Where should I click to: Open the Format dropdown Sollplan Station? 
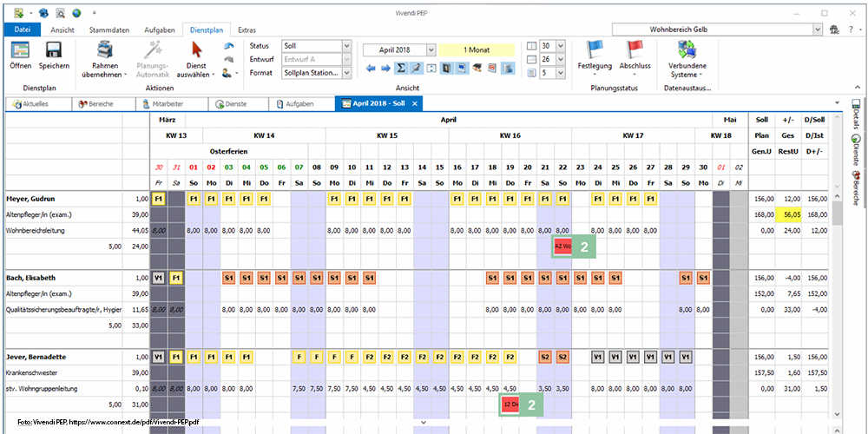[346, 73]
